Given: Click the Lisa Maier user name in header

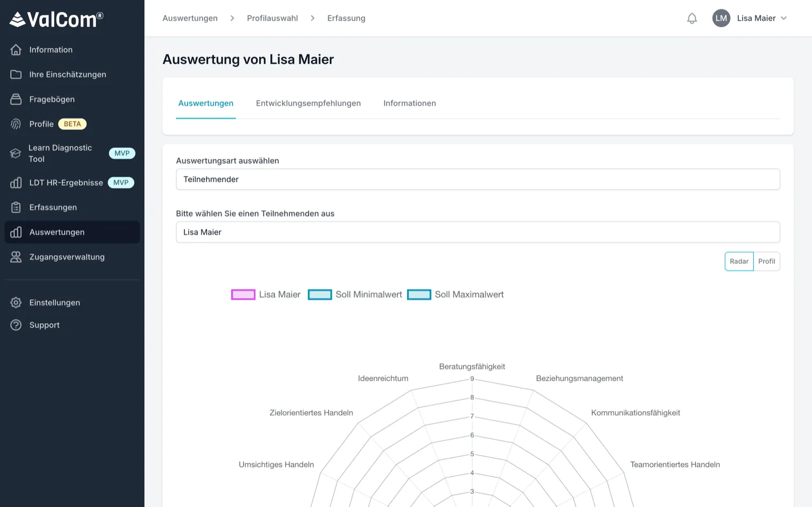Looking at the screenshot, I should tap(756, 18).
